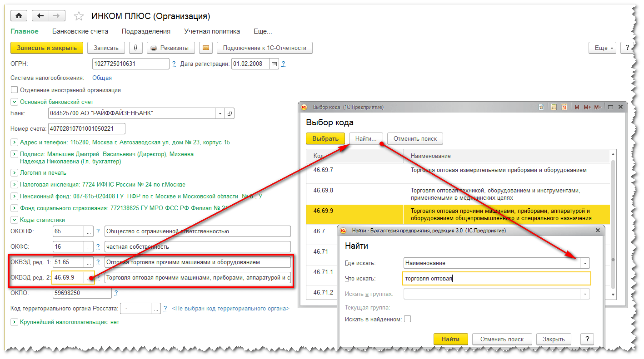Open the calendar icon in dialog title bar
Image resolution: width=644 pixels, height=359 pixels.
coord(564,108)
